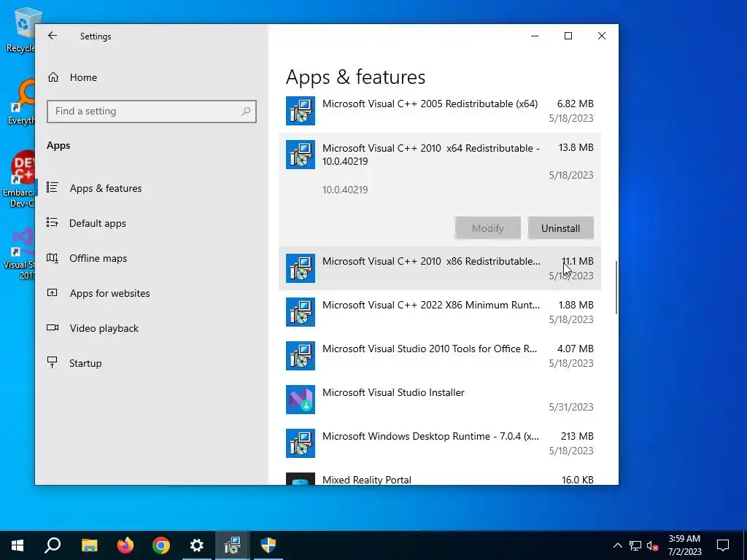Click the Apps & features scrollbar thumb
This screenshot has width=747, height=560.
[x=616, y=287]
